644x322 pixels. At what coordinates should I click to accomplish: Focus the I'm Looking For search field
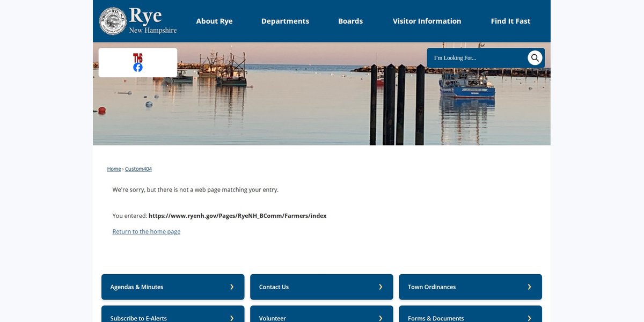coord(478,58)
